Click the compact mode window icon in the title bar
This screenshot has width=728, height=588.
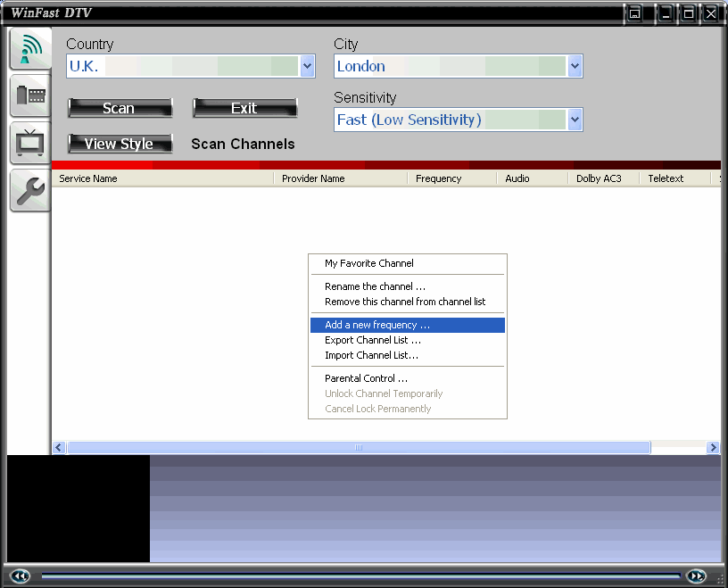tap(634, 13)
